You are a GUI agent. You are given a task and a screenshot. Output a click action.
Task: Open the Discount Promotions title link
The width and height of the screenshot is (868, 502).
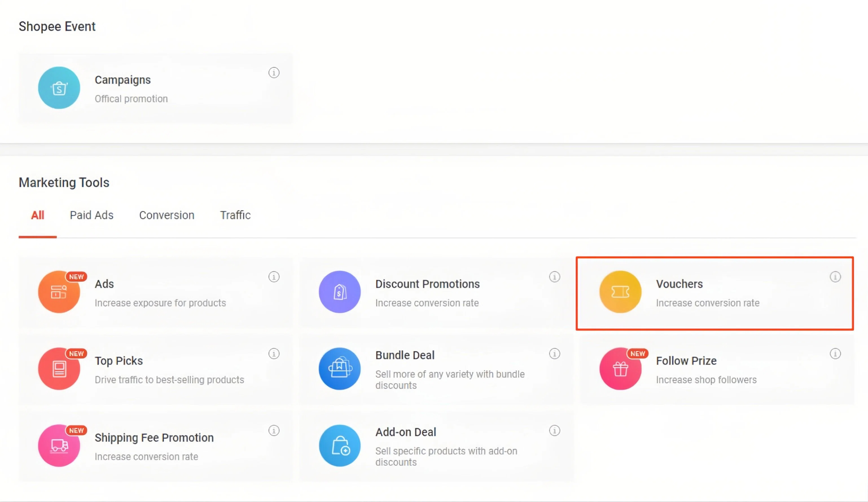click(x=427, y=284)
